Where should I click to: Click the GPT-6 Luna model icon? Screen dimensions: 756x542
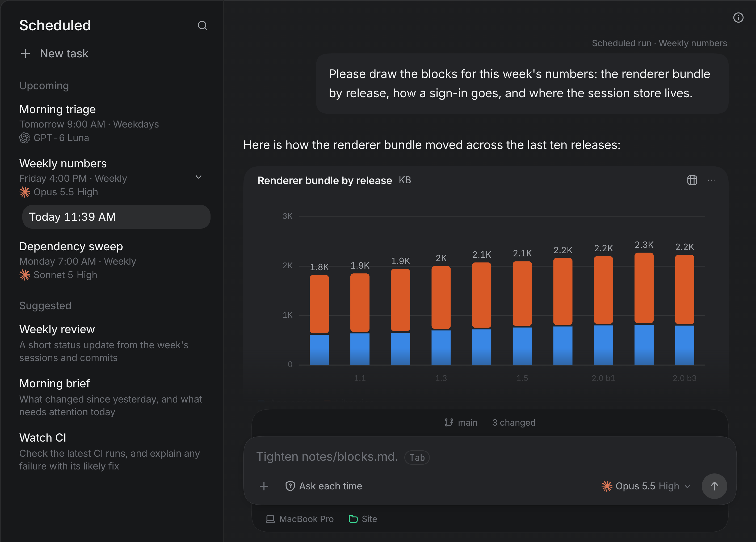(x=25, y=138)
